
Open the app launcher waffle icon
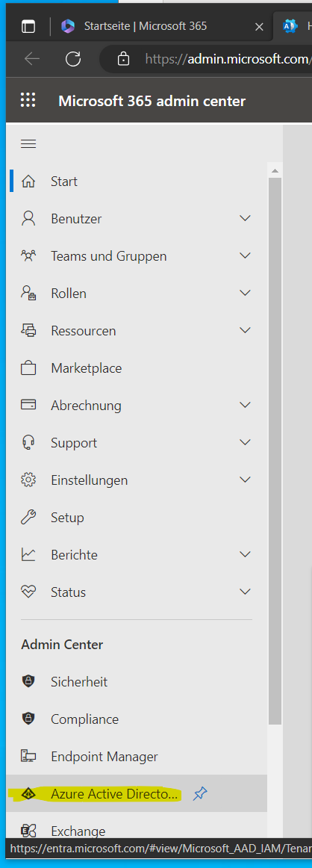tap(28, 100)
